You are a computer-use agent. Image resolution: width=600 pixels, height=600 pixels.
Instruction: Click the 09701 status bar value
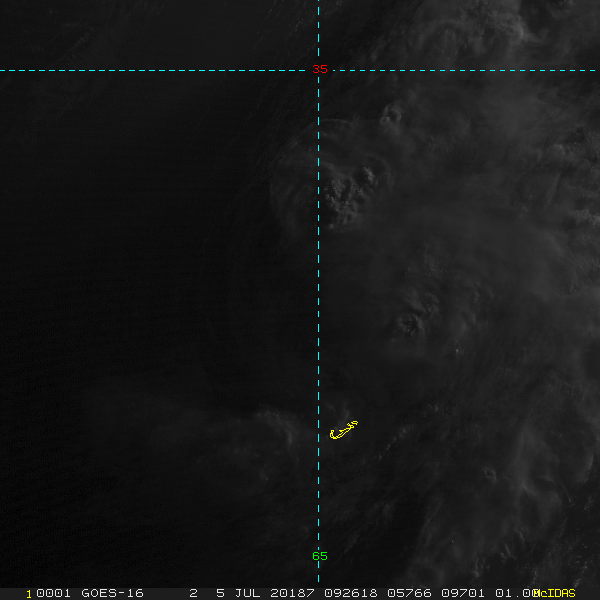(463, 593)
